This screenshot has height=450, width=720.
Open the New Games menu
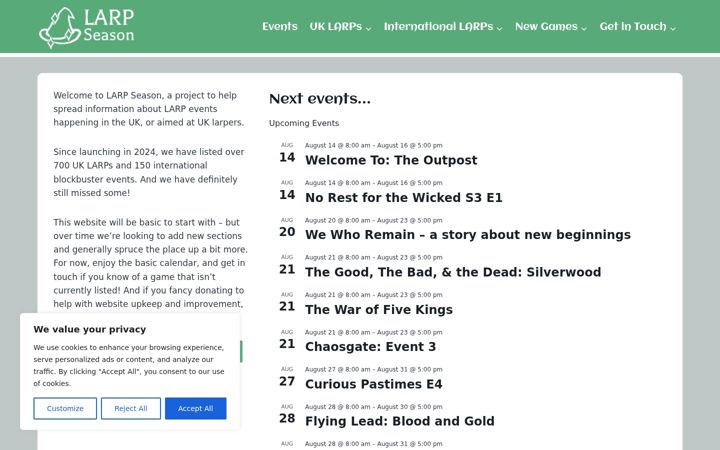point(546,27)
